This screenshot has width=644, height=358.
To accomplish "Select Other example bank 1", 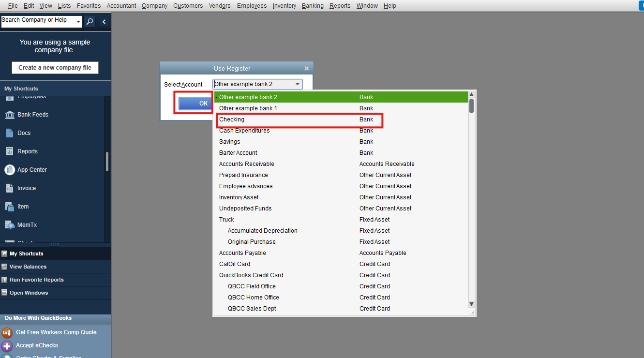I will [x=341, y=108].
